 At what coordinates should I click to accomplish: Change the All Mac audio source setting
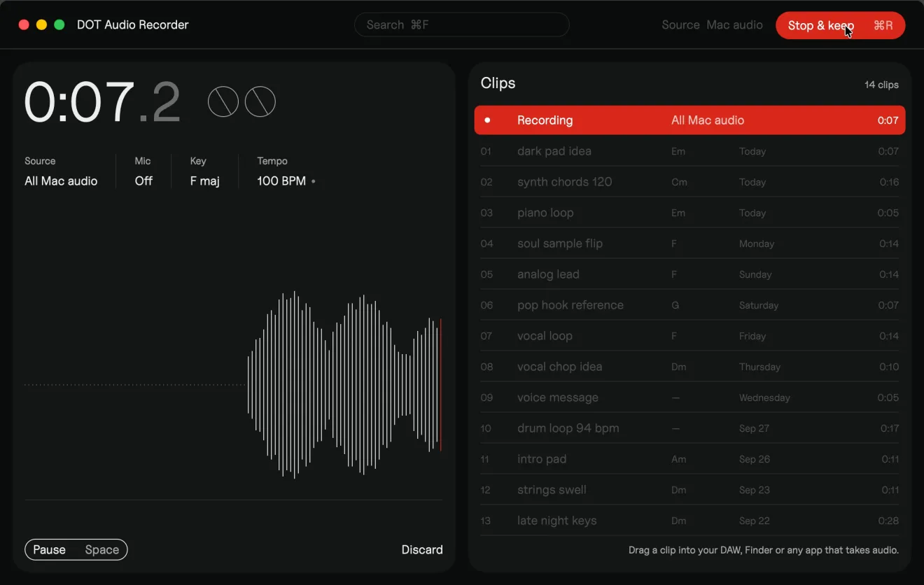click(x=61, y=172)
